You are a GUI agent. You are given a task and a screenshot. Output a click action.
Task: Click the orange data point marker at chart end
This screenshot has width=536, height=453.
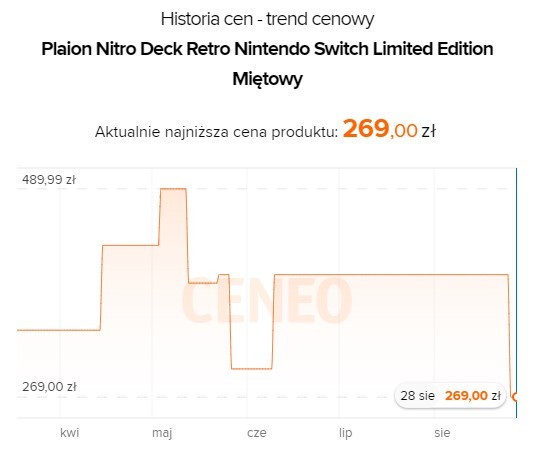[x=514, y=397]
